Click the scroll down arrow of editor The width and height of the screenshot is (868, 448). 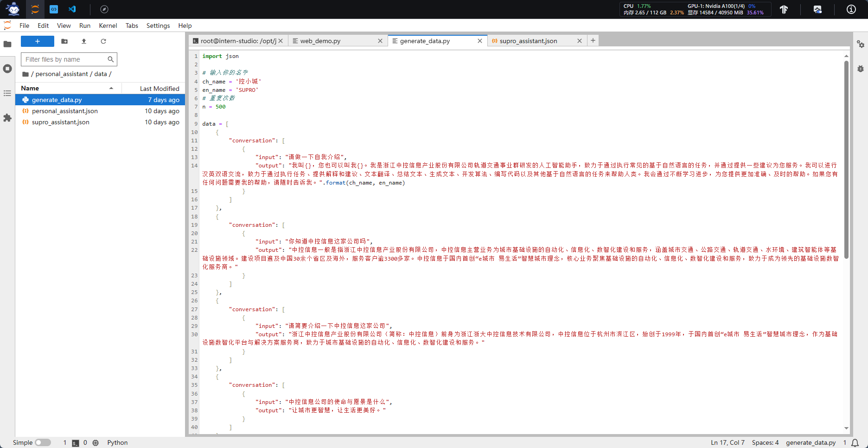pyautogui.click(x=846, y=429)
